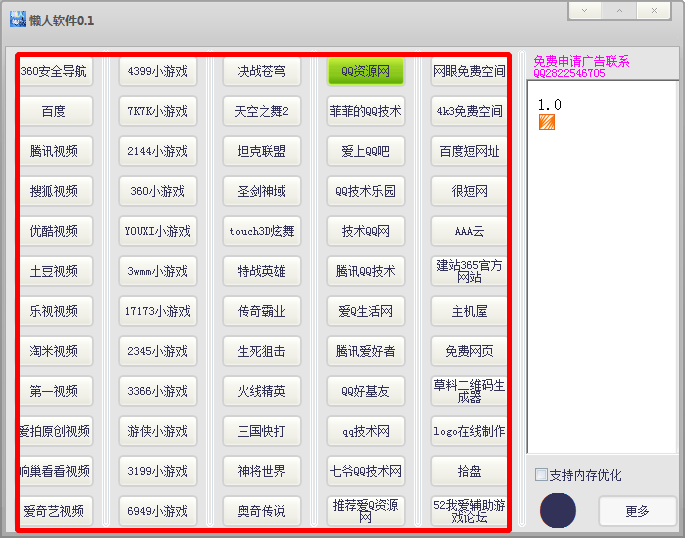The height and width of the screenshot is (538, 685).
Task: Open 土豆视频
Action: [56, 271]
